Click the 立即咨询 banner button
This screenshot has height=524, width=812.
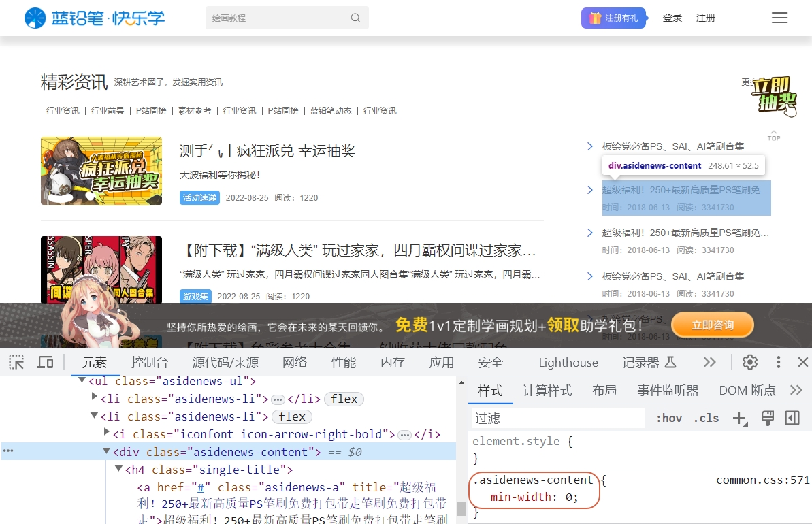click(713, 325)
